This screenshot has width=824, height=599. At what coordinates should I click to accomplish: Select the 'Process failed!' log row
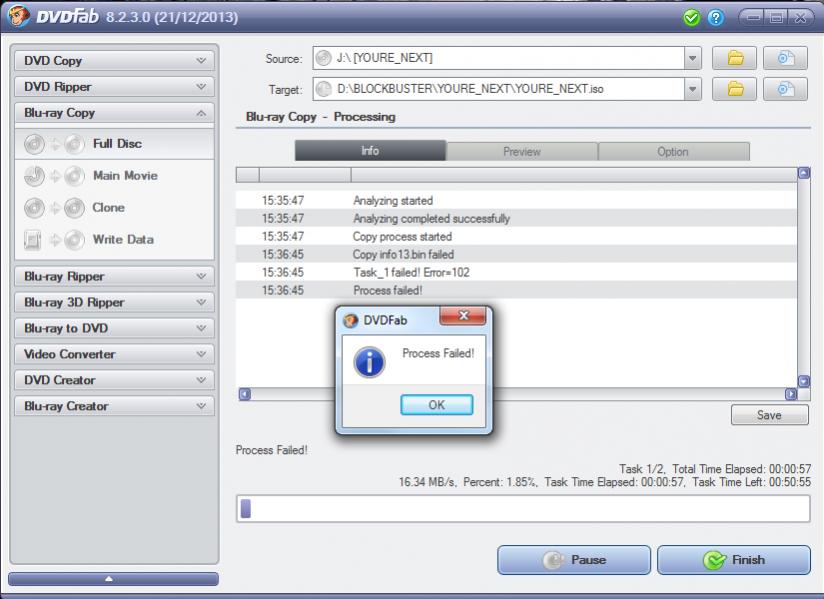click(516, 290)
